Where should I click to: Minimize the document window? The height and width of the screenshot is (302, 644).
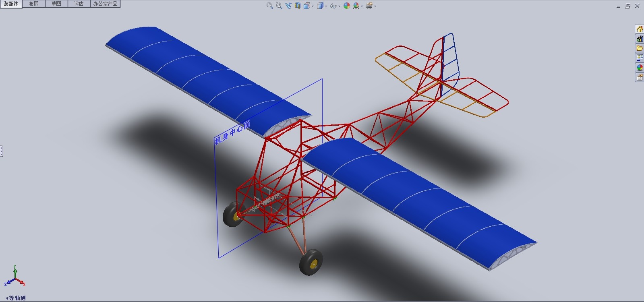coord(618,6)
